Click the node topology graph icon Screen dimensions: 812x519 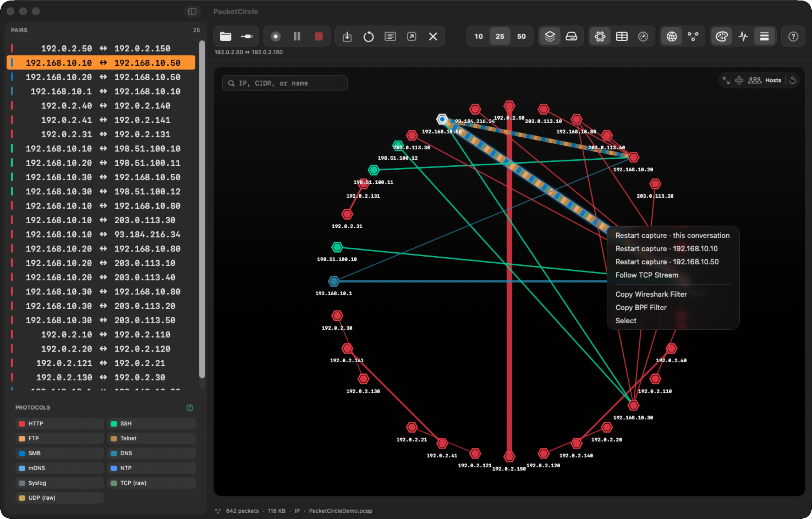point(693,36)
